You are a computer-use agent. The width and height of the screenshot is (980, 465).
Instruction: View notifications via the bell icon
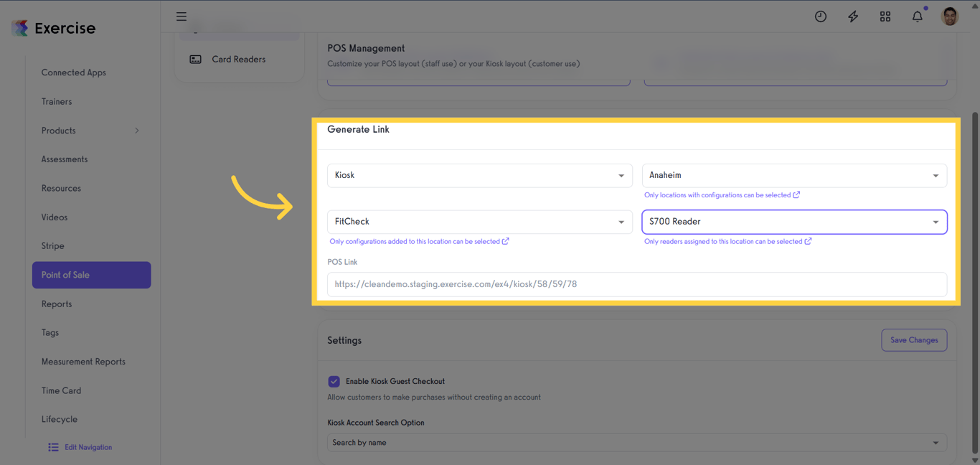tap(918, 16)
